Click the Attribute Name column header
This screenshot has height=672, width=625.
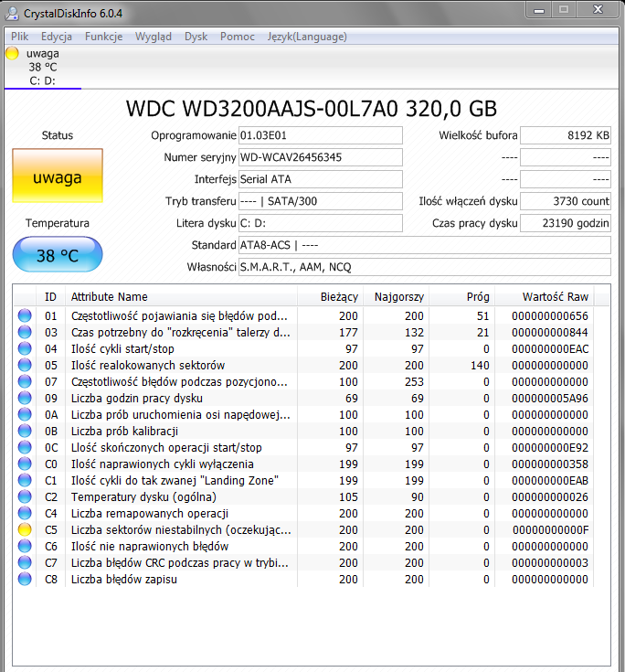tap(181, 296)
